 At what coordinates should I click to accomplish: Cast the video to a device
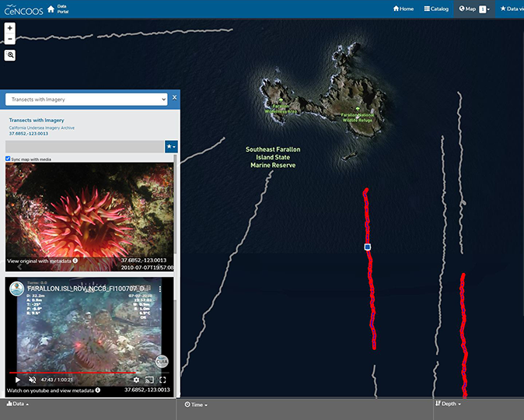tap(149, 380)
